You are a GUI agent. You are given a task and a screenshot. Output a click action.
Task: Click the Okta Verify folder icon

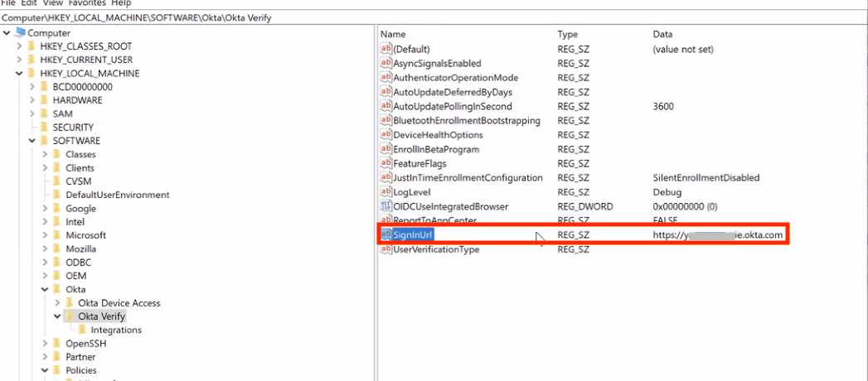point(70,316)
